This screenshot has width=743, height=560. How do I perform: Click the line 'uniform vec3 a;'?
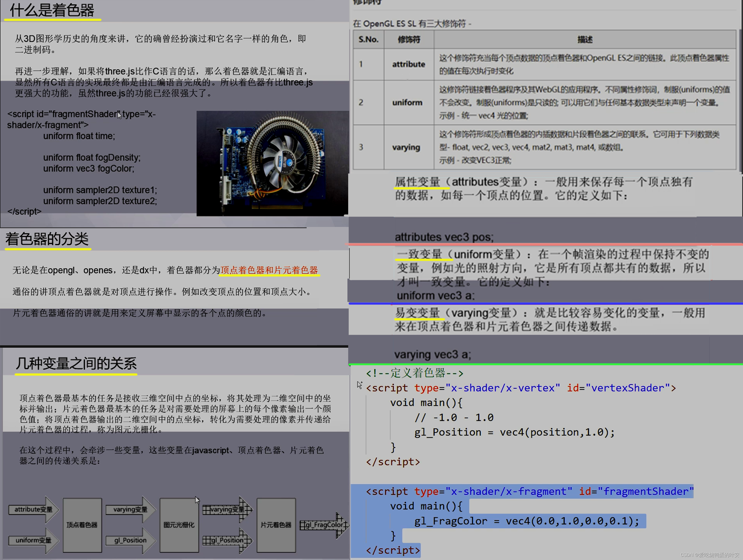(x=436, y=295)
